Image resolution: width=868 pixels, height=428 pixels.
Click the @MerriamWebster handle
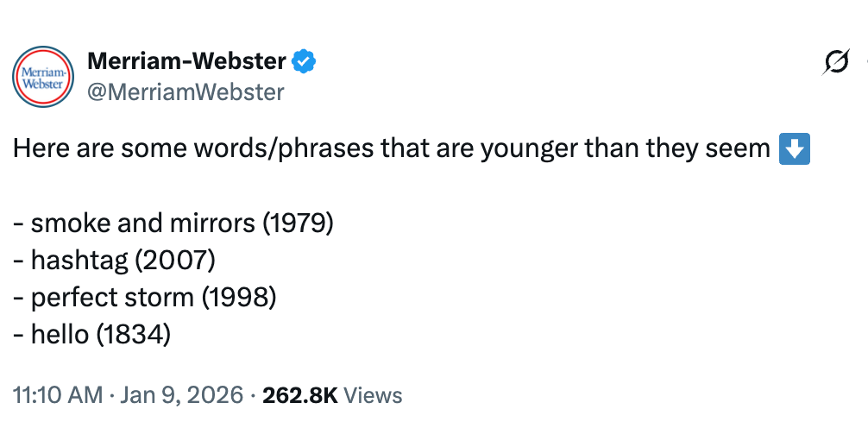tap(186, 91)
